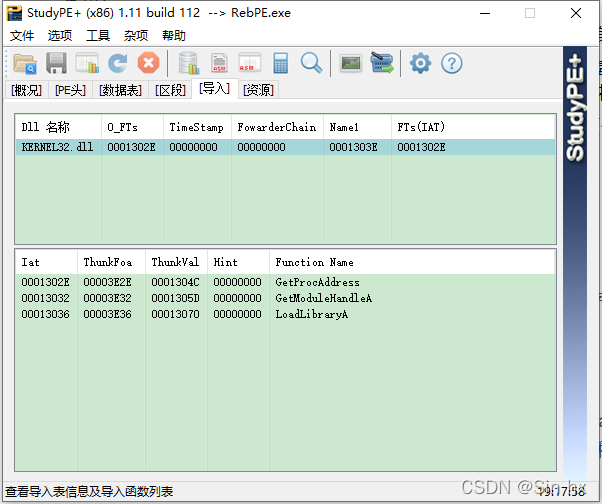Click the Iat column header
The height and width of the screenshot is (504, 602).
(46, 262)
